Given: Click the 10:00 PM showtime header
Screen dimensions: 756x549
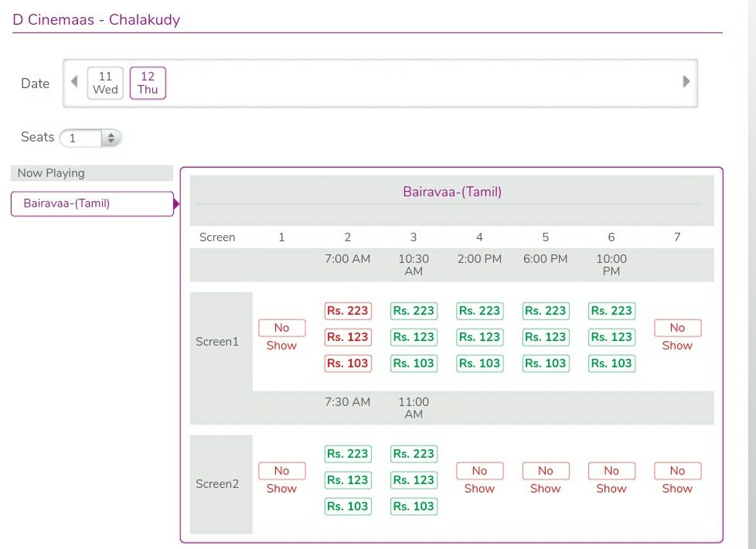Looking at the screenshot, I should tap(611, 265).
